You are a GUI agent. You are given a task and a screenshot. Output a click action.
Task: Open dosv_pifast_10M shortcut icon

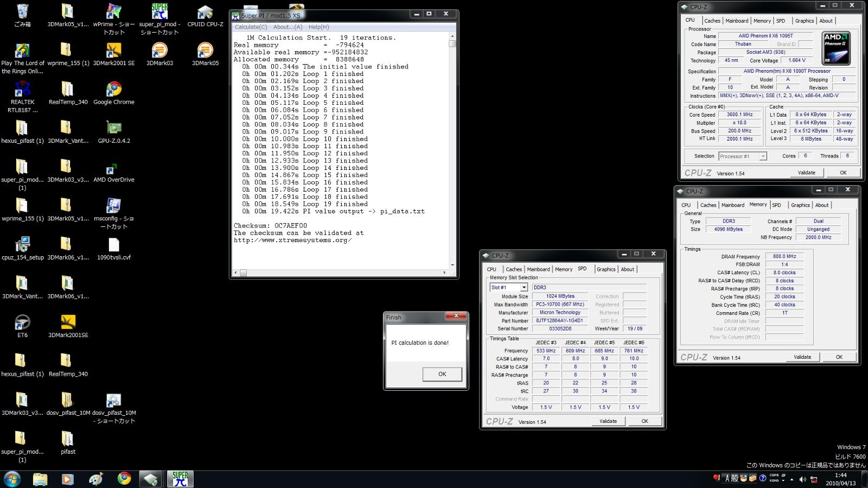114,408
